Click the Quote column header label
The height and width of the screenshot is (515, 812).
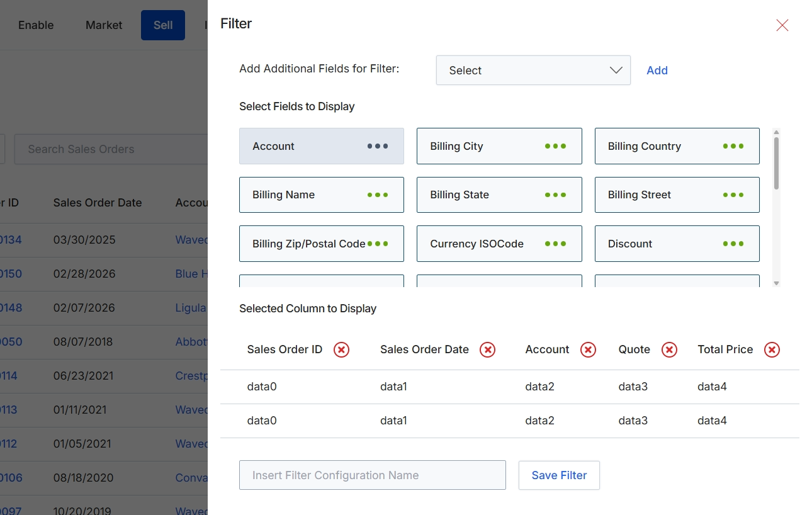634,349
